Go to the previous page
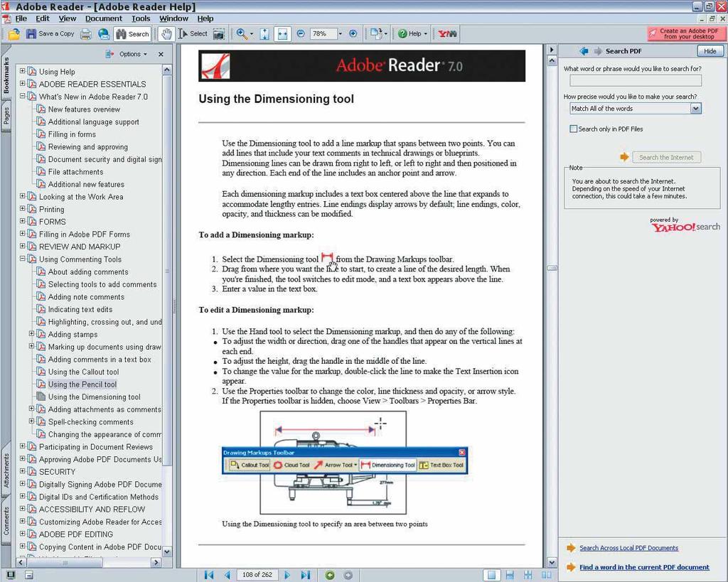Image resolution: width=728 pixels, height=582 pixels. 227,575
